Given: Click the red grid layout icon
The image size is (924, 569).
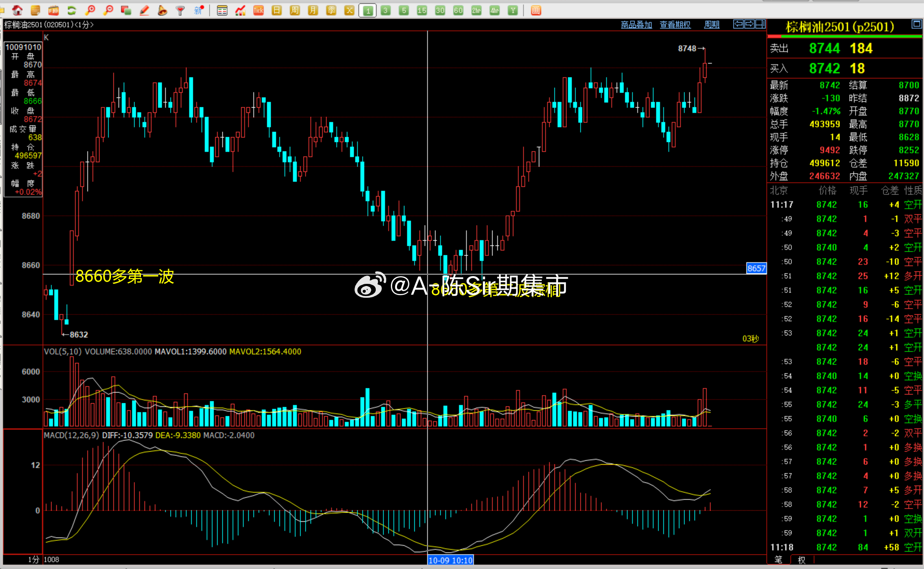Looking at the screenshot, I should click(x=536, y=10).
